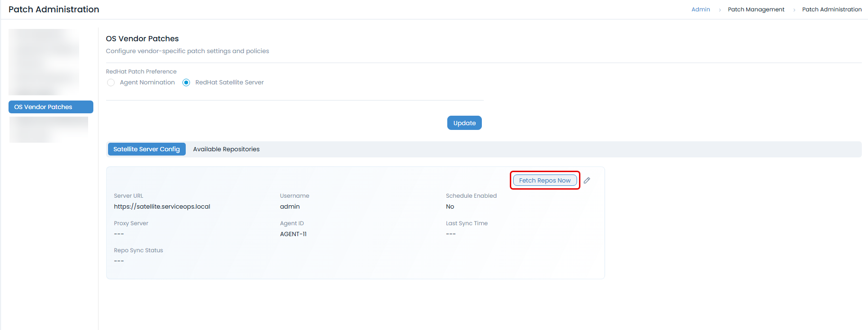Click the pencil edit icon
The height and width of the screenshot is (330, 868).
click(587, 180)
